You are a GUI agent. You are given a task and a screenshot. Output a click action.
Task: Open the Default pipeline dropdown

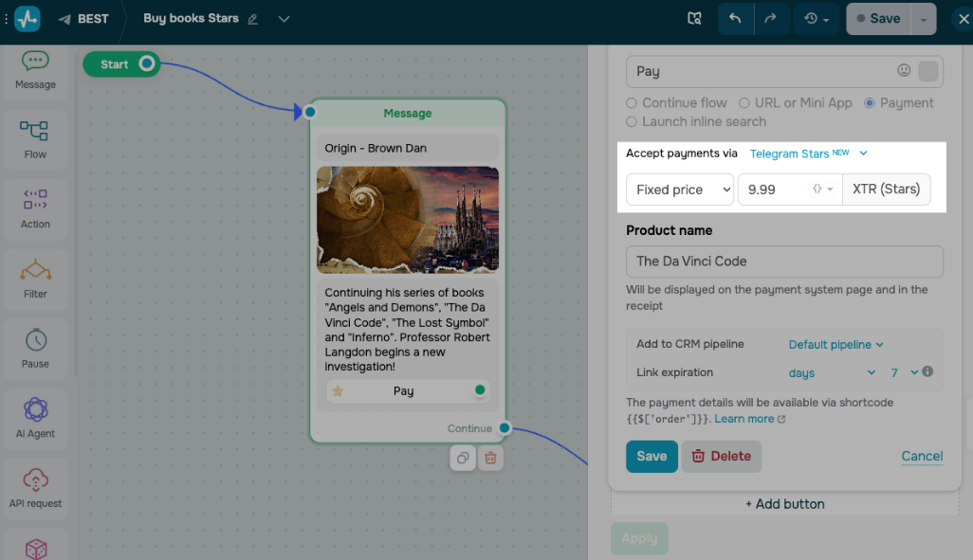pos(835,344)
